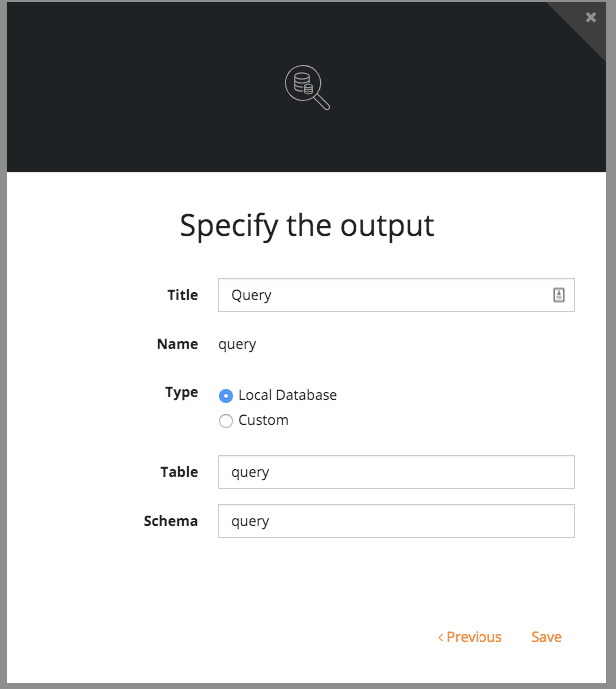Focus the Table input field
Viewport: 616px width, 689px height.
[396, 472]
